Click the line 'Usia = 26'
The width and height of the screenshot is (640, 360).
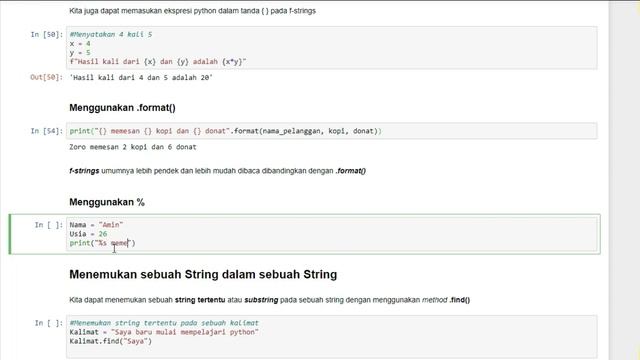[88, 234]
